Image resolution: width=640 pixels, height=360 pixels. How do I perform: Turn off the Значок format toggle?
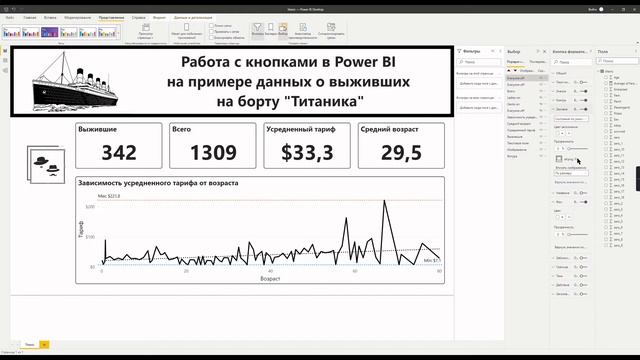[x=584, y=91]
